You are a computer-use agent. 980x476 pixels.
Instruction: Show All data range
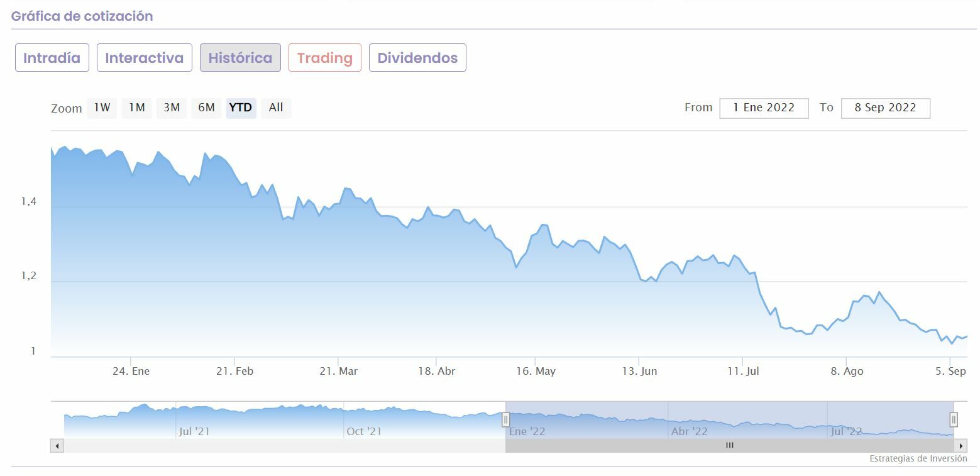pyautogui.click(x=276, y=108)
